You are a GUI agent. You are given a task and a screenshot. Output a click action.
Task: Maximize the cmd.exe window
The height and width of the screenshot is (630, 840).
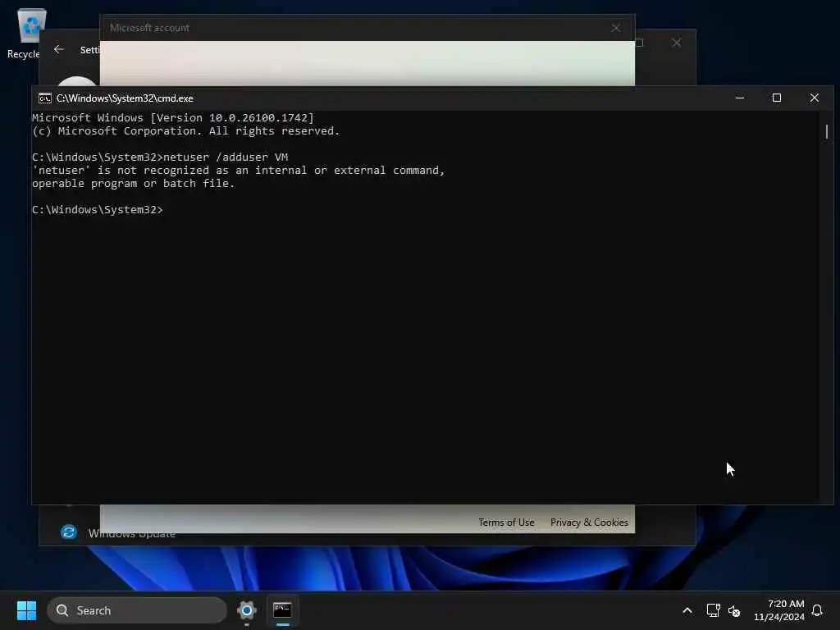tap(776, 98)
